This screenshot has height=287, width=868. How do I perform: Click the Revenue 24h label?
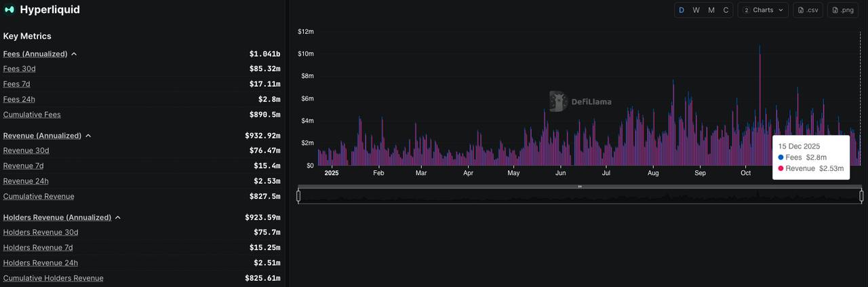pos(26,181)
